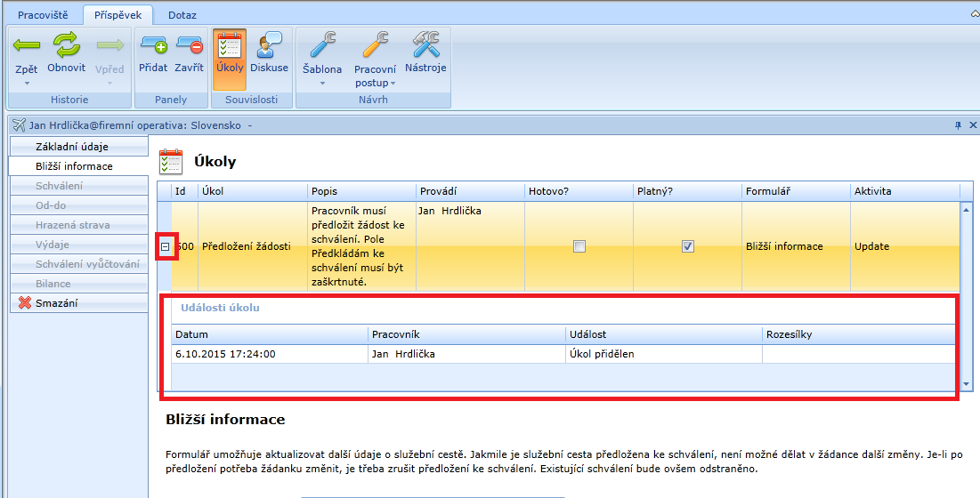Open the Diskuse discussion icon
This screenshot has width=980, height=498.
point(269,45)
